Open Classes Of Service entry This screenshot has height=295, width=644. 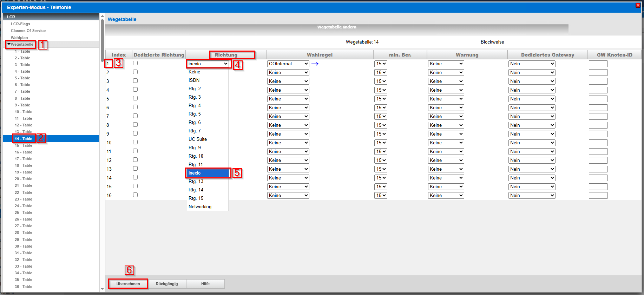28,31
